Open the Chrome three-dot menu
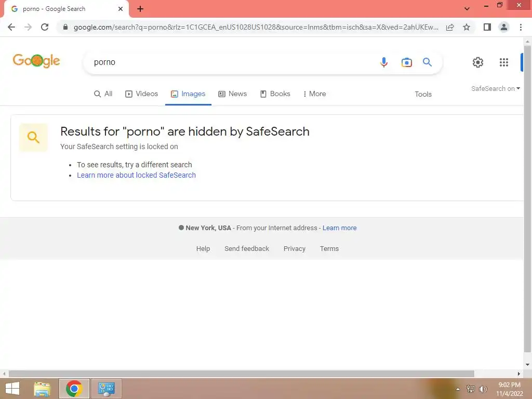 click(521, 27)
